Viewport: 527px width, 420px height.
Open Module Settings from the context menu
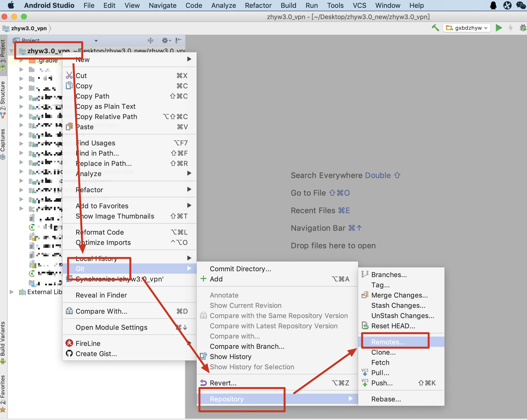[x=111, y=327]
